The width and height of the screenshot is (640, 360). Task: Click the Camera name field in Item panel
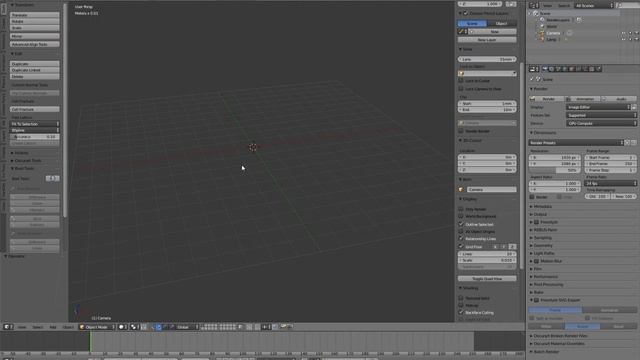[491, 190]
